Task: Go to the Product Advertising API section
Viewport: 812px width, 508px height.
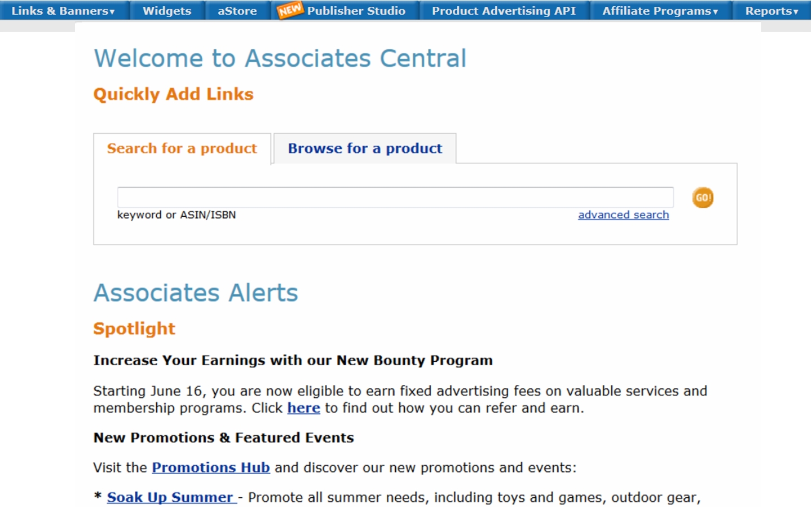Action: point(504,10)
